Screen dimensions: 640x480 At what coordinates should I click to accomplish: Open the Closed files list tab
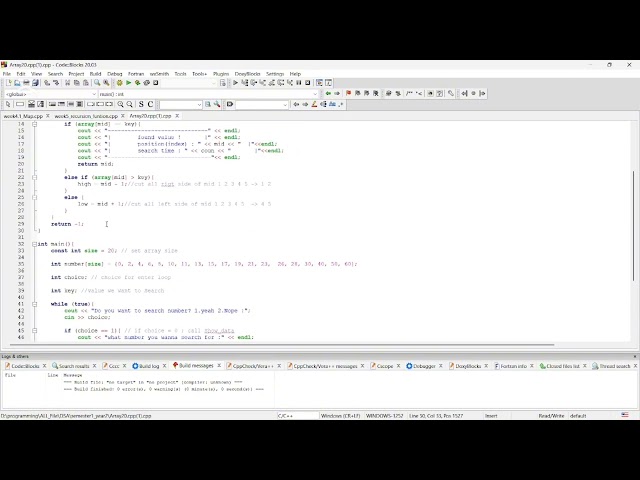coord(560,366)
